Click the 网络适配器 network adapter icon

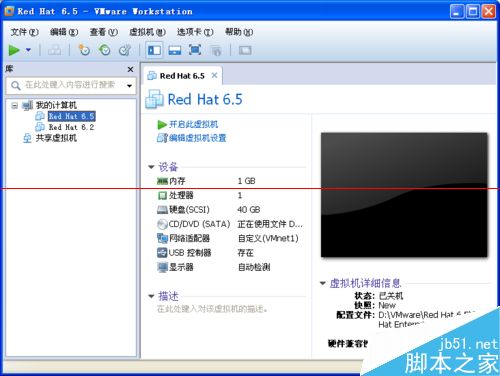(x=162, y=238)
